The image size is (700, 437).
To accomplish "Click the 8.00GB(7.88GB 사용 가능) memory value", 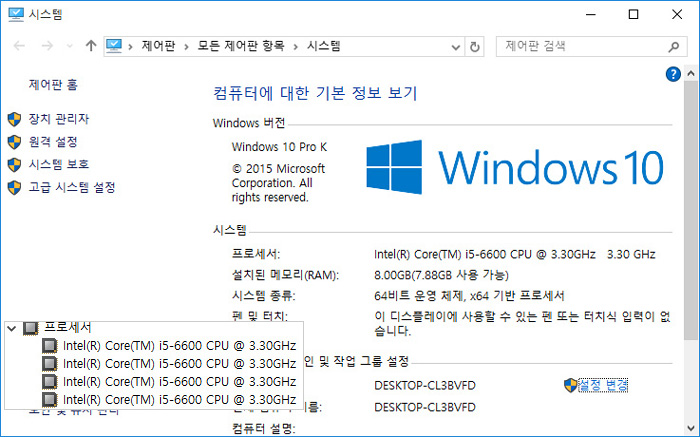I will pos(442,275).
